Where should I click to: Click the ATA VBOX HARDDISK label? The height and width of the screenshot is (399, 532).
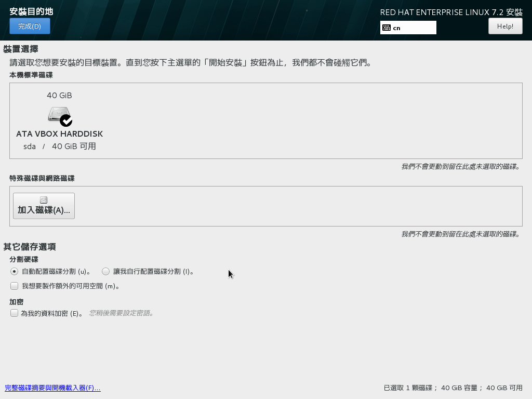(x=60, y=134)
